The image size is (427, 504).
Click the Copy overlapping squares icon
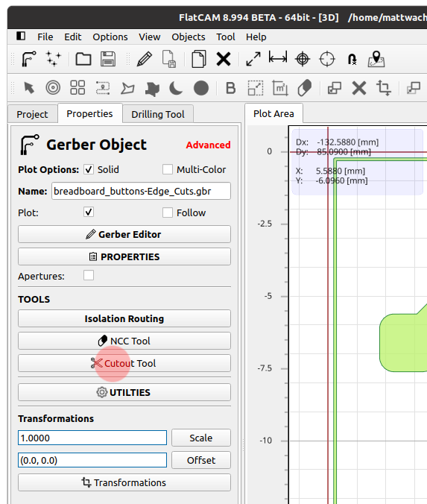point(335,88)
